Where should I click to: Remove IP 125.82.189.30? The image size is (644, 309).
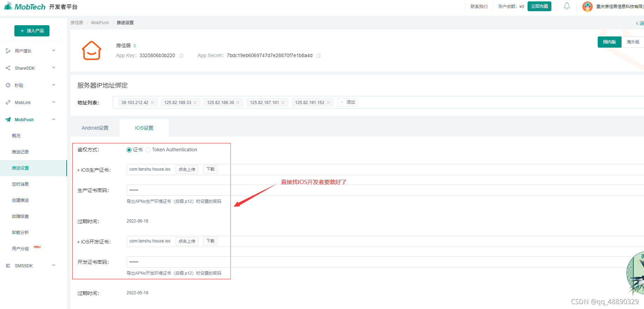click(x=238, y=102)
